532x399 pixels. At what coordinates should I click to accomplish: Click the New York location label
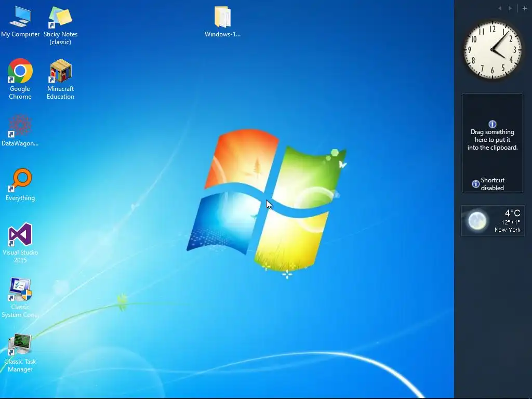(507, 230)
